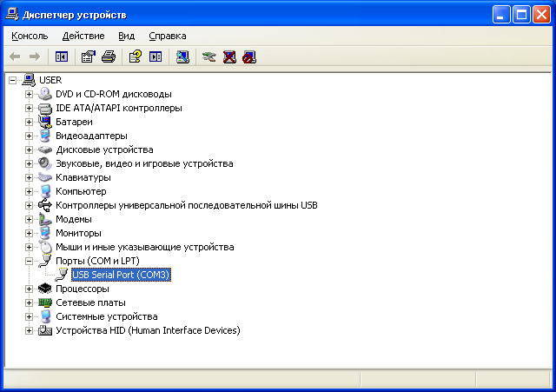Expand Контроллеры универсальной последовательной шины USB

click(29, 205)
